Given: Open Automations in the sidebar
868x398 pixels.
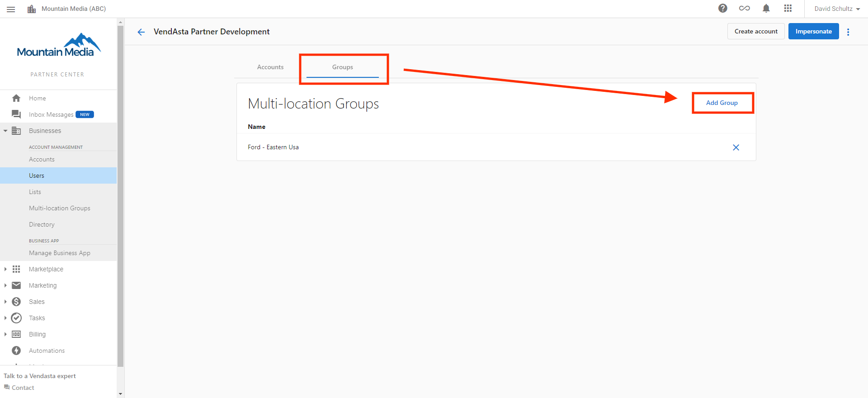Looking at the screenshot, I should click(x=47, y=351).
